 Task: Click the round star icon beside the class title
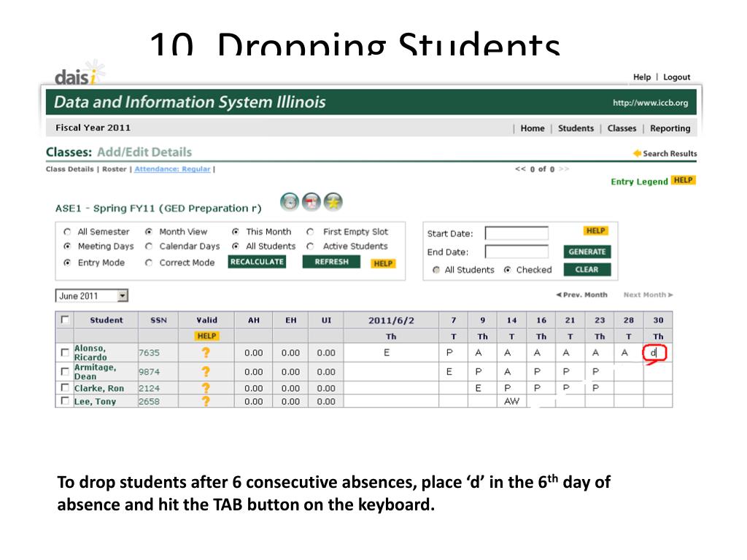333,202
